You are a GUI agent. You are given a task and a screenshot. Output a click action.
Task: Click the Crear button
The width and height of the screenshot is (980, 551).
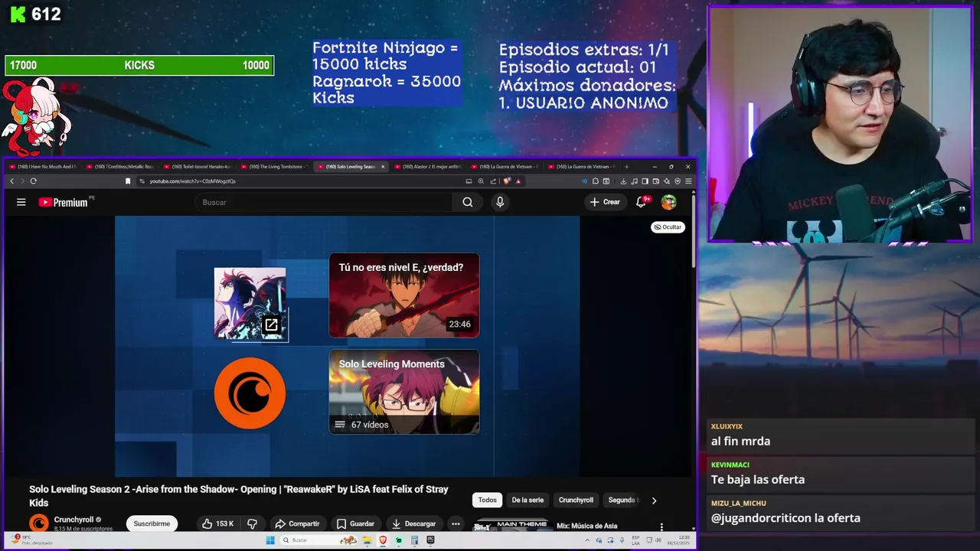(605, 202)
